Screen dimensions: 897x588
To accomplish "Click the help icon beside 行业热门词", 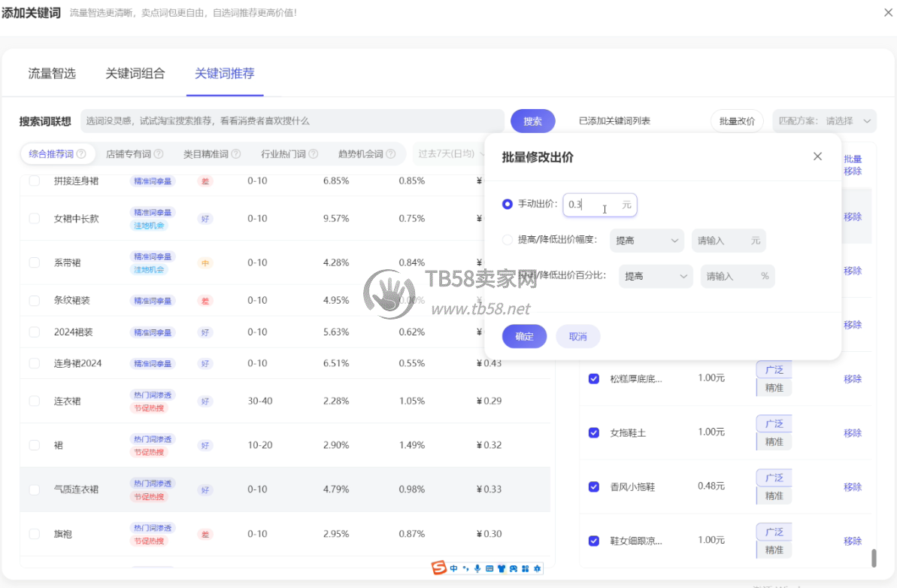I will click(313, 154).
